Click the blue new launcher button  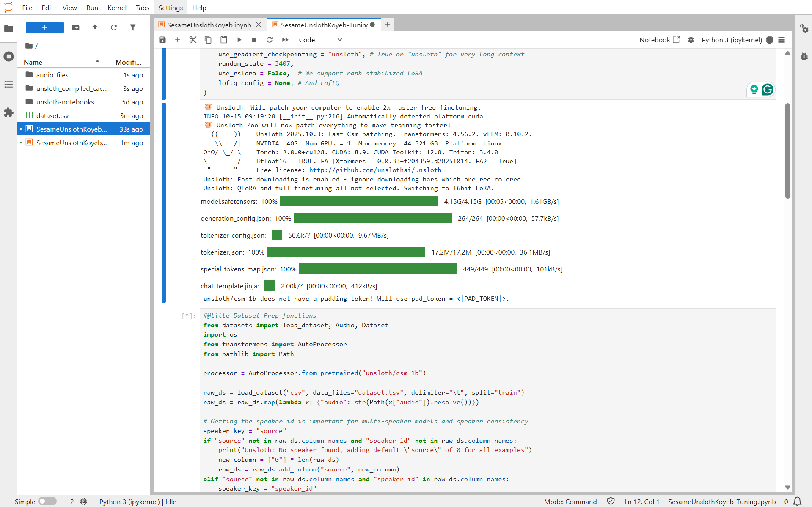[44, 27]
